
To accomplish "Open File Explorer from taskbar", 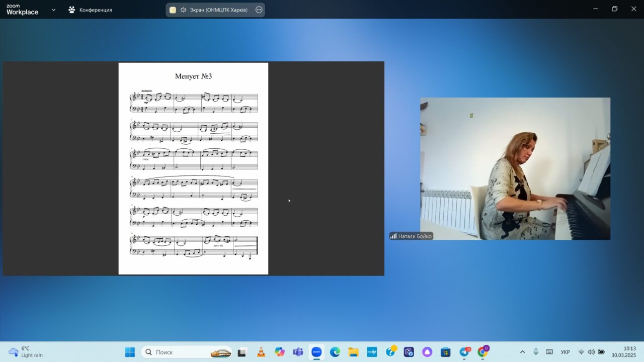I will click(x=353, y=352).
